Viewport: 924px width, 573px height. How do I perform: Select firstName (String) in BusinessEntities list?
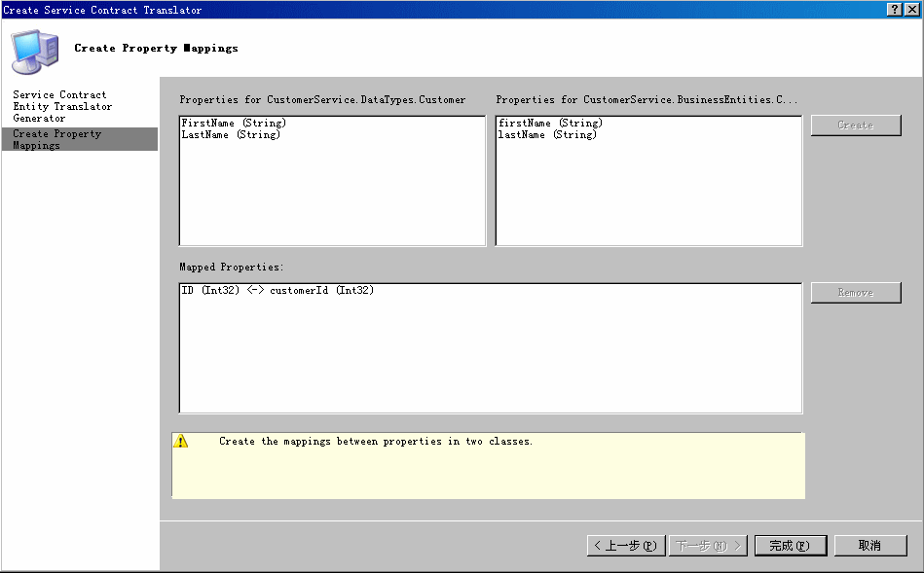click(x=550, y=124)
